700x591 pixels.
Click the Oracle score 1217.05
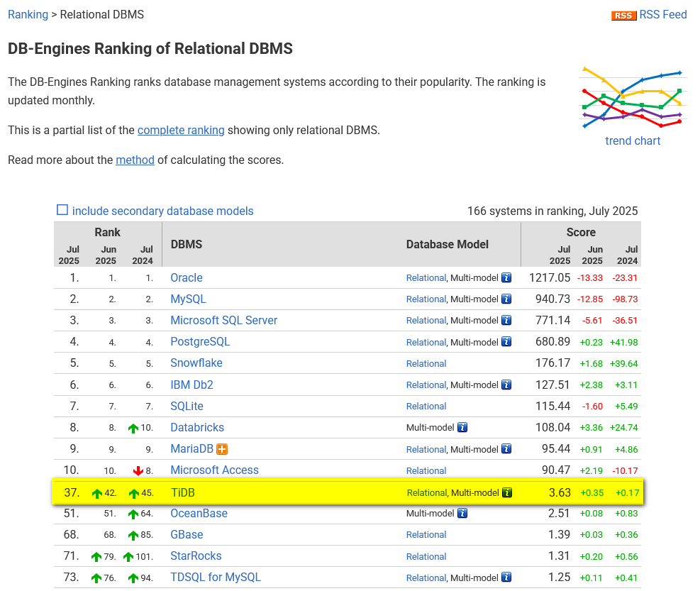[550, 278]
